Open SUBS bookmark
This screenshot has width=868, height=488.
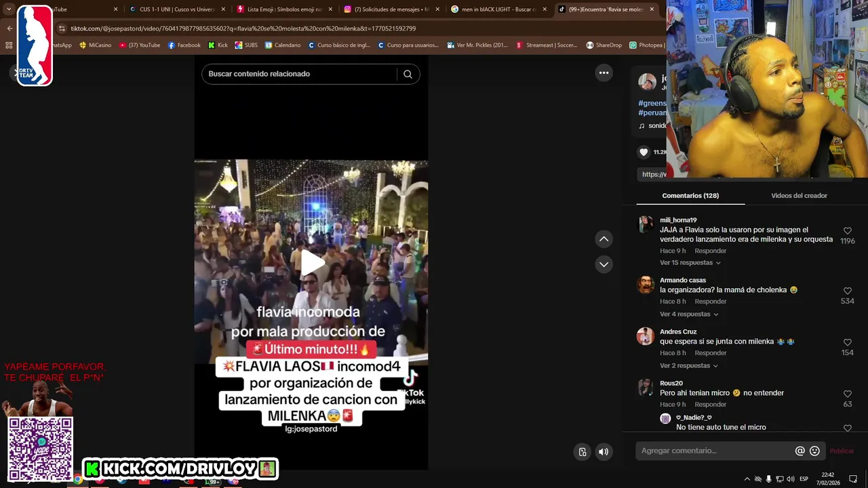pyautogui.click(x=246, y=45)
